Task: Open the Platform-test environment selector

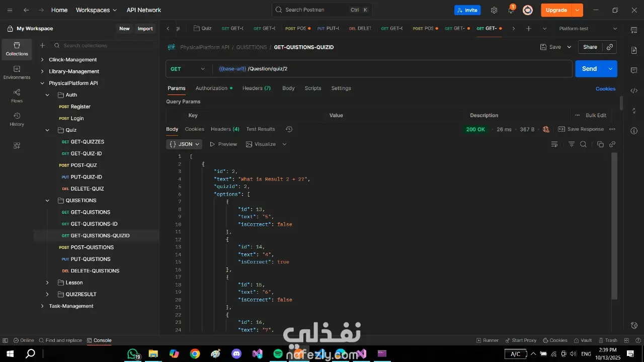Action: [x=588, y=29]
